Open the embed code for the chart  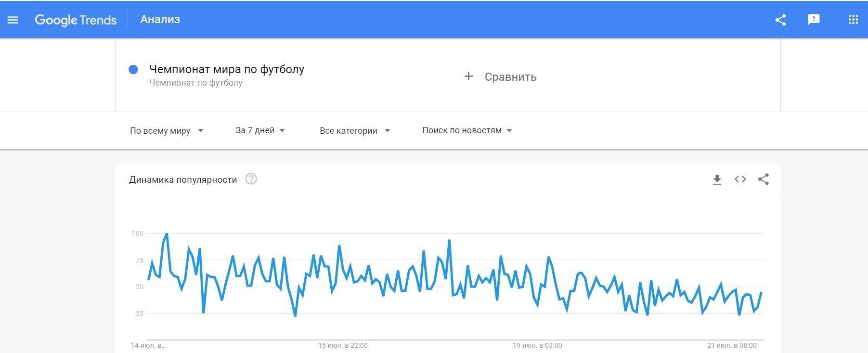(740, 179)
